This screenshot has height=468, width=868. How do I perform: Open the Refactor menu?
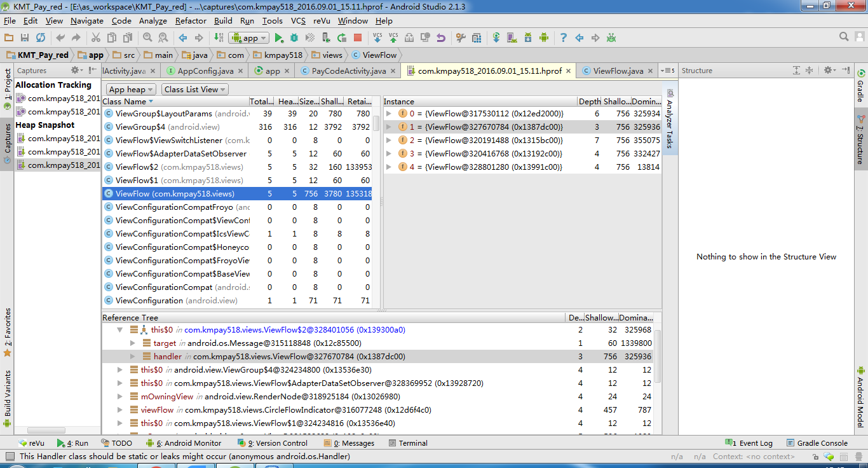(x=191, y=21)
